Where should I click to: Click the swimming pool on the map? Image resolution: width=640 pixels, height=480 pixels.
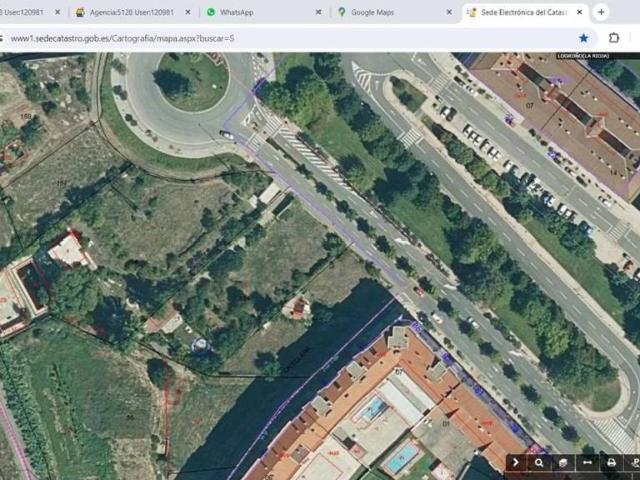(402, 458)
